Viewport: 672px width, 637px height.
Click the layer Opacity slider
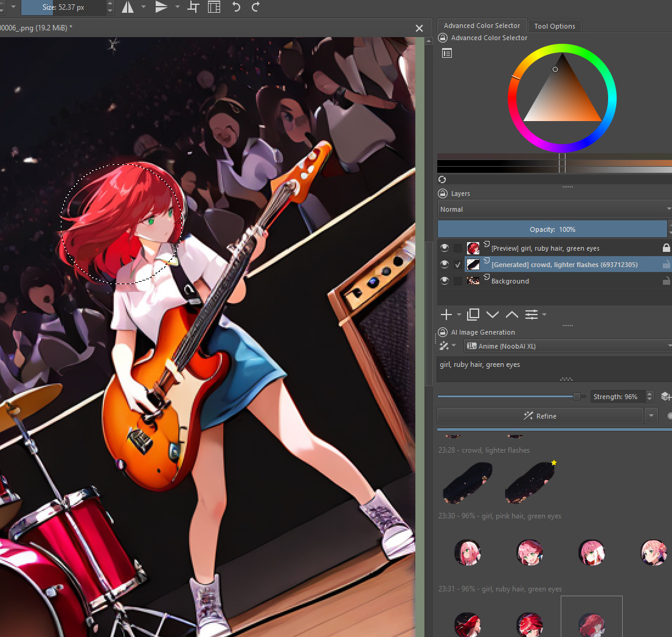[552, 229]
